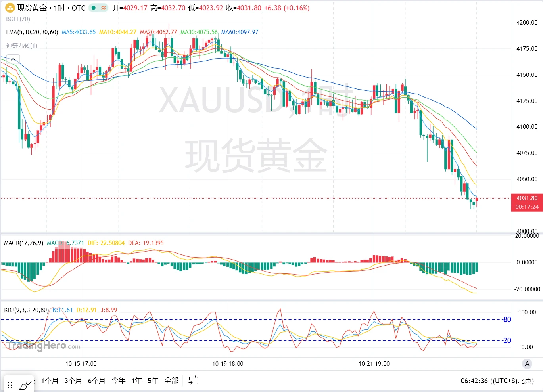Click the gold symbol logo icon

[x=10, y=8]
